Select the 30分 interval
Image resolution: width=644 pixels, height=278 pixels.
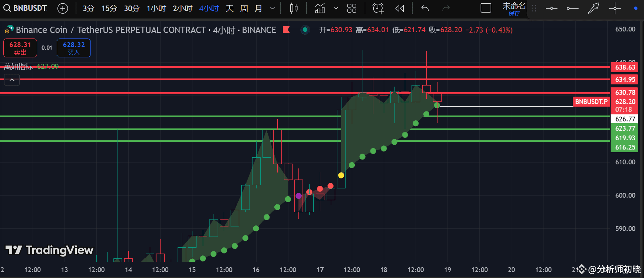coord(132,8)
